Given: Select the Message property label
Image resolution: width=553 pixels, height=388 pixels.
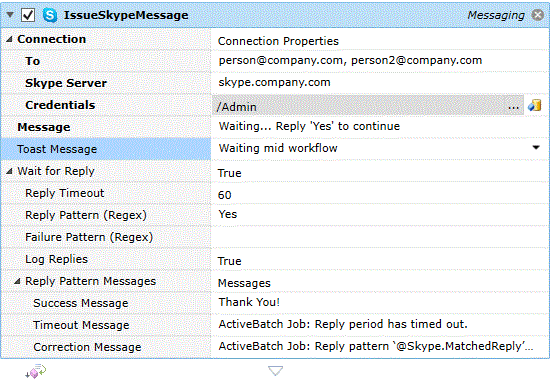Looking at the screenshot, I should 44,127.
